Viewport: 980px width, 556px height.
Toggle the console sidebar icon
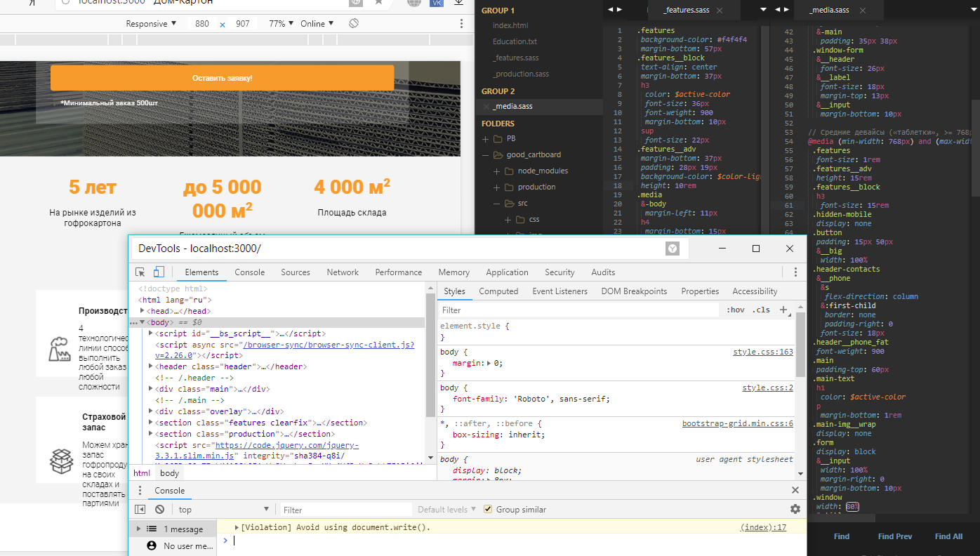pyautogui.click(x=140, y=510)
